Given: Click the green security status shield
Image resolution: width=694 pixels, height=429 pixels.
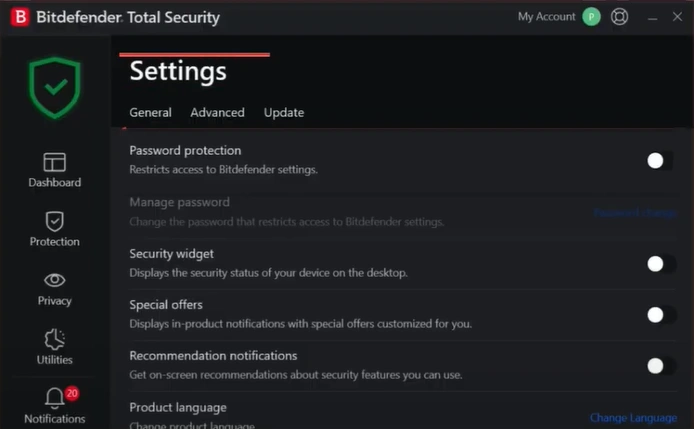Looking at the screenshot, I should [54, 88].
